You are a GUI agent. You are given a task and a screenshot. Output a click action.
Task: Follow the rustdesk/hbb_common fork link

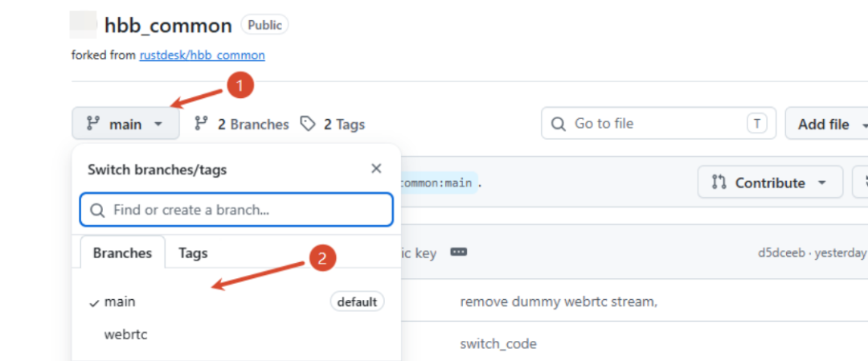[x=202, y=55]
